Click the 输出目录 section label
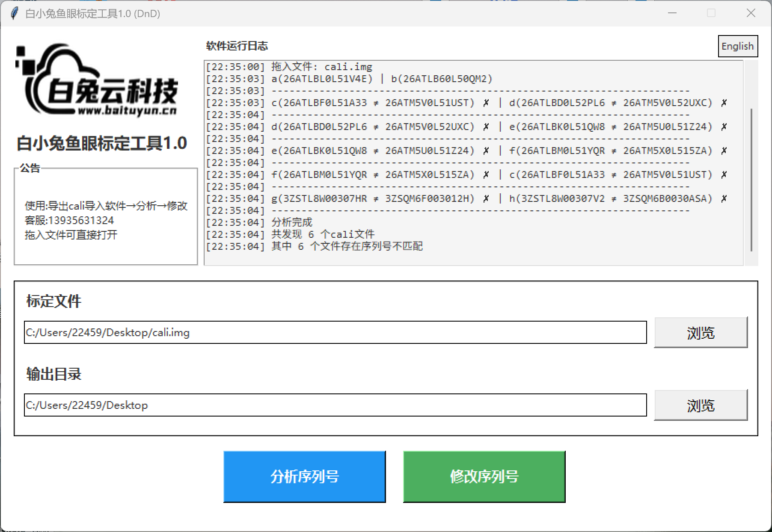 pos(53,374)
